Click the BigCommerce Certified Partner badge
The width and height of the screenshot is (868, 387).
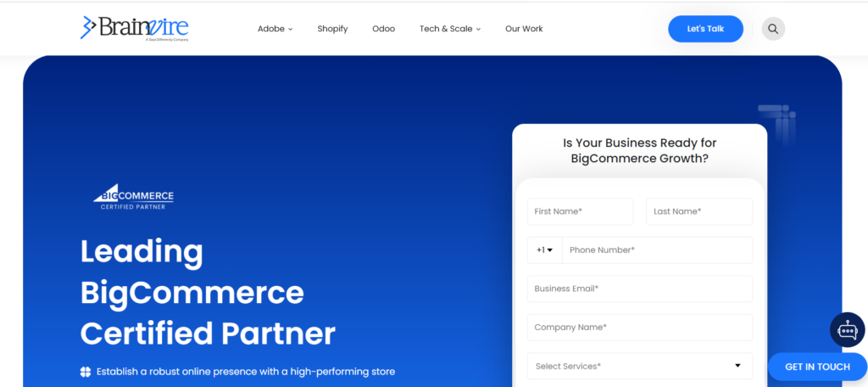[133, 197]
